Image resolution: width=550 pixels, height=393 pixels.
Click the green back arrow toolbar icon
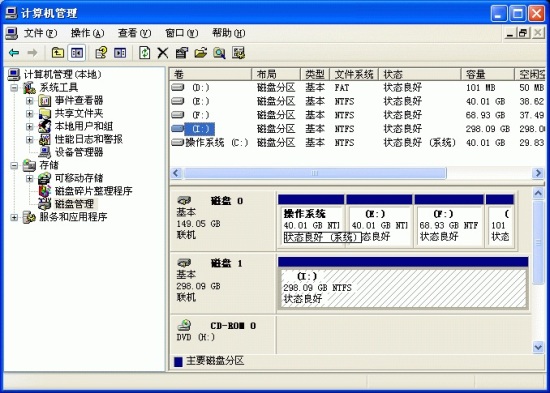pos(14,53)
